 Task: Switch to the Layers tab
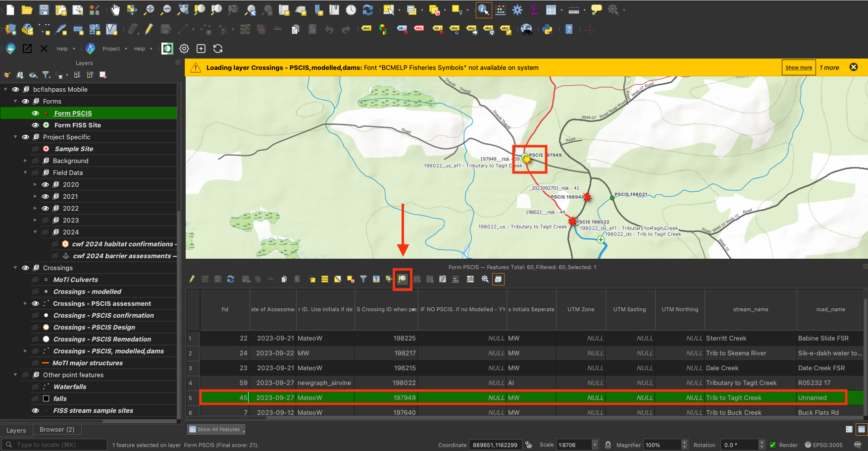pyautogui.click(x=16, y=430)
